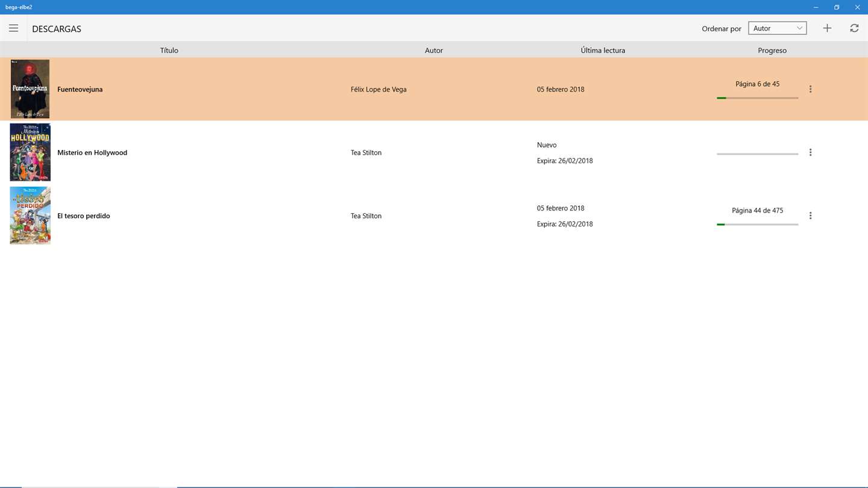Open more options for Fuenteovejuna
868x488 pixels.
(810, 89)
